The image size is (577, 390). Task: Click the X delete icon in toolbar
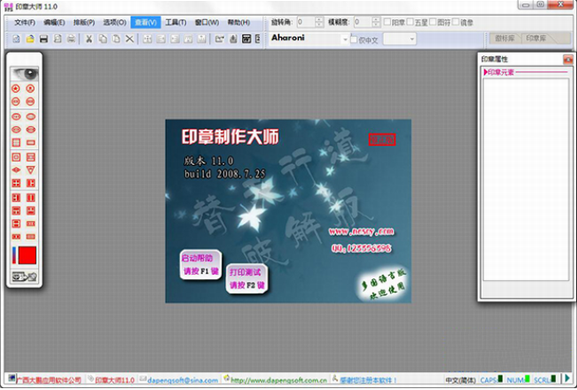pyautogui.click(x=130, y=39)
